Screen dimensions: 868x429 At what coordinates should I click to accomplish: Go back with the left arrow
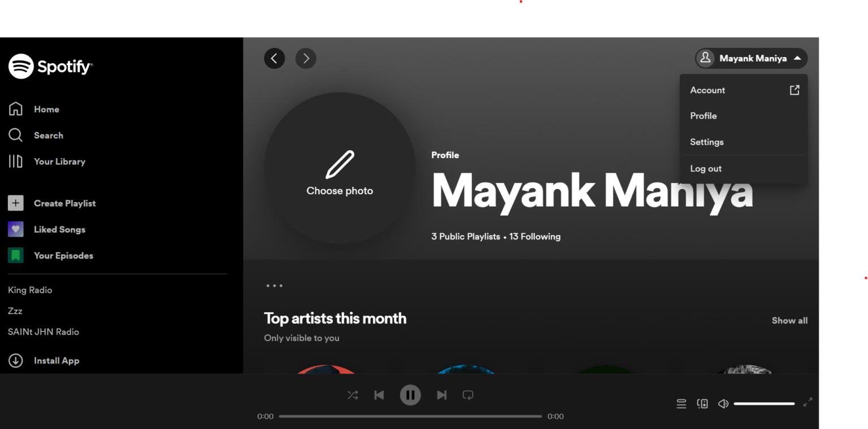[x=274, y=58]
